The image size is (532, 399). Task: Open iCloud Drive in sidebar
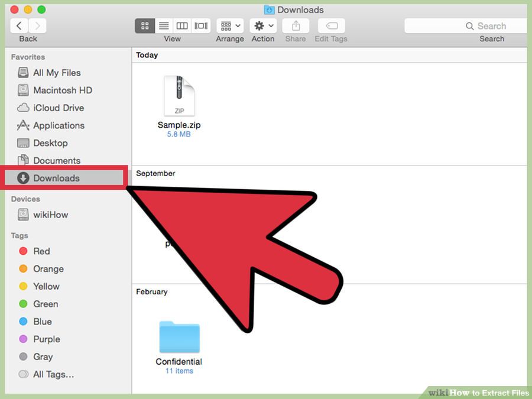tap(59, 108)
